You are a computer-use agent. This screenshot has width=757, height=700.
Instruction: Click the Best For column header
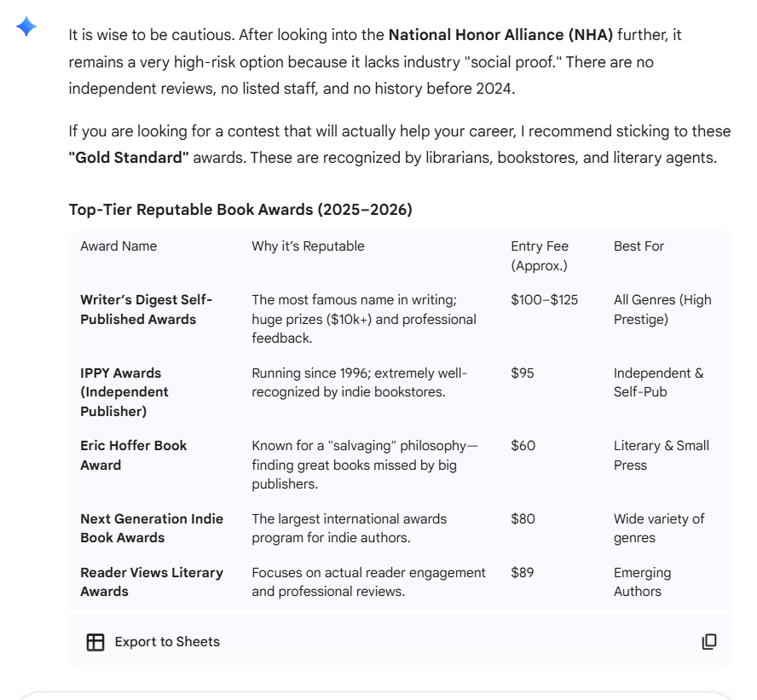(x=639, y=246)
